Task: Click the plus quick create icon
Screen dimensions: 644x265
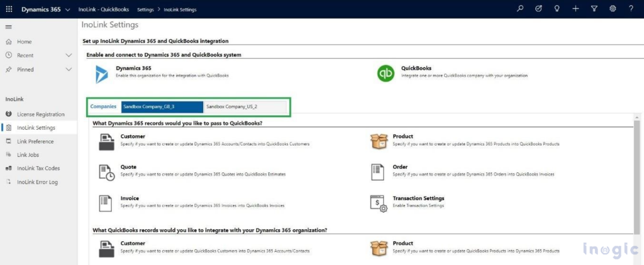Action: tap(575, 9)
